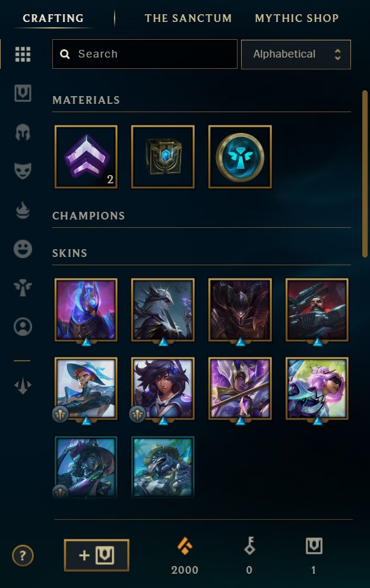Filter loot by ward skins icon
Screen dimensions: 370x588
coord(23,288)
